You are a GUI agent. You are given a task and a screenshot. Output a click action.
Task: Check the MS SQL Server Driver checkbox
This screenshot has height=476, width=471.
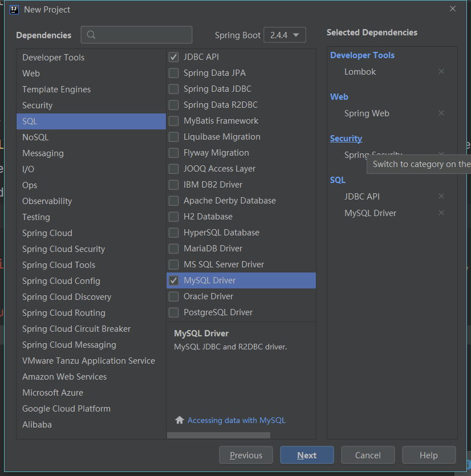[x=174, y=265]
